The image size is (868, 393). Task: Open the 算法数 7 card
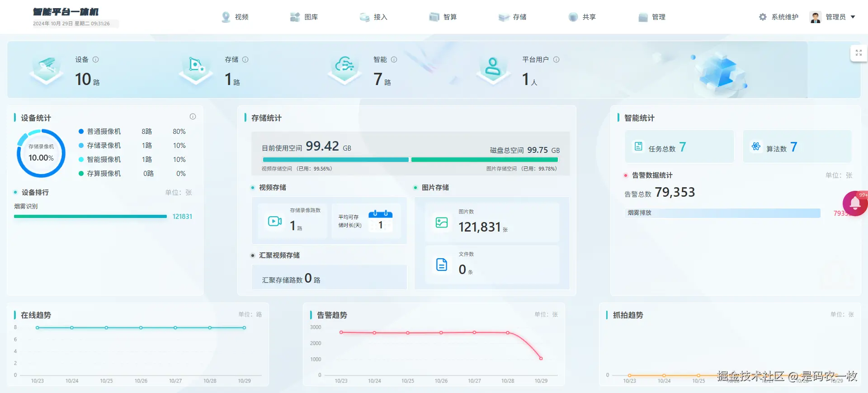[797, 147]
